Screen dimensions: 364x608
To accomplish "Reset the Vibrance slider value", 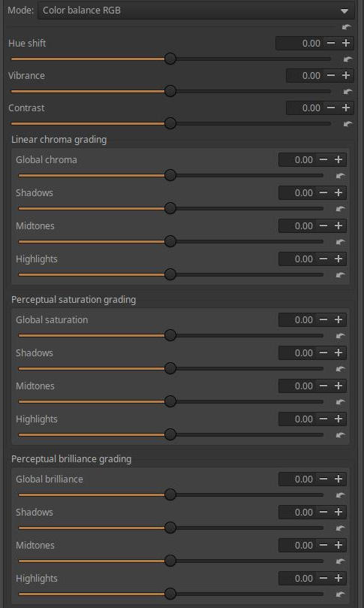I will pos(347,92).
